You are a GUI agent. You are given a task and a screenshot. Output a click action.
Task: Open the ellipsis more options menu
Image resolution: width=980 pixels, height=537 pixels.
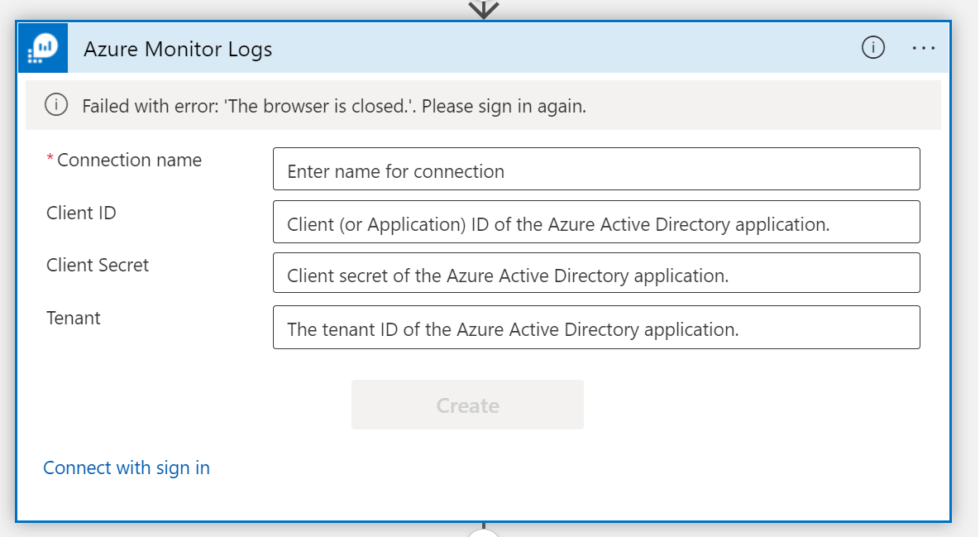click(923, 48)
